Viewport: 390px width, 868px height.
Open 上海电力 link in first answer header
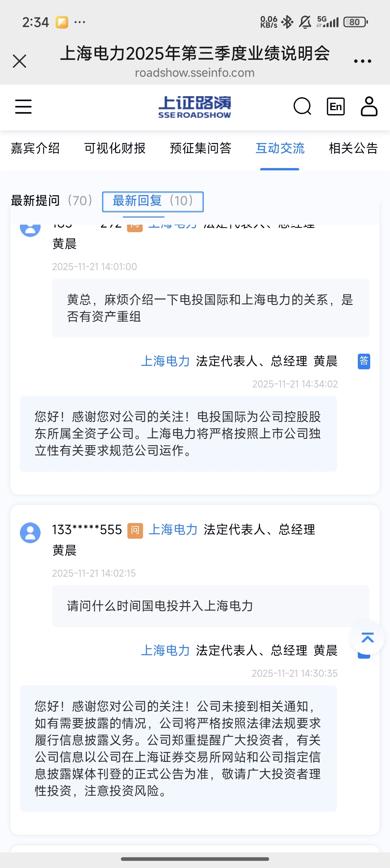click(x=165, y=361)
